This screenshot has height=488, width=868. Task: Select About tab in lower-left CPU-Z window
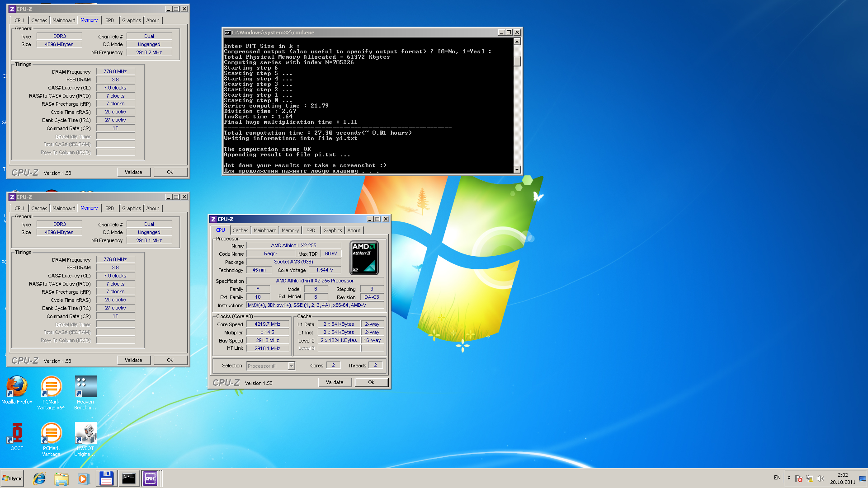pos(153,208)
